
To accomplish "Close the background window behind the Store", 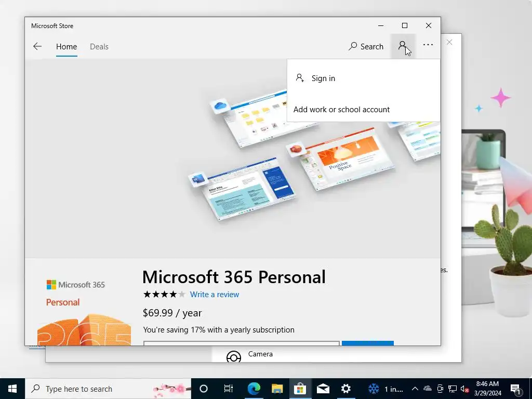I will [x=449, y=42].
